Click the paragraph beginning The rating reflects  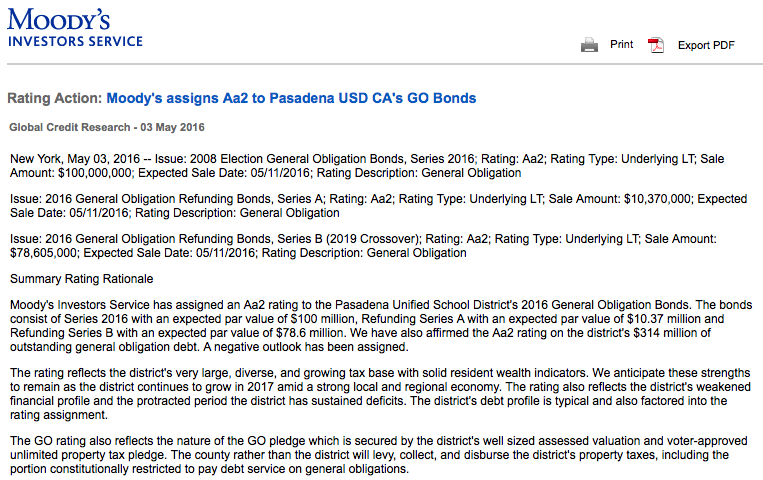(x=380, y=394)
